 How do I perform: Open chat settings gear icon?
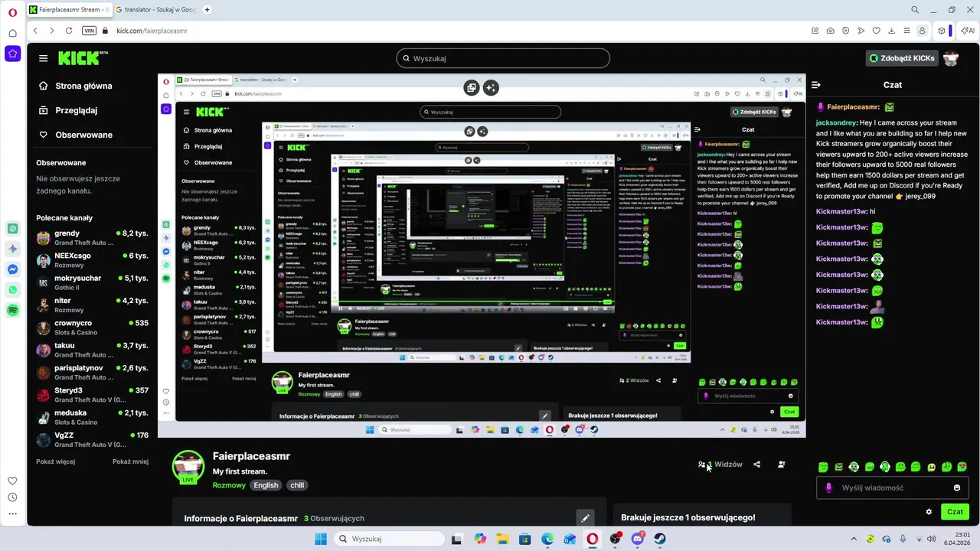[x=929, y=512]
